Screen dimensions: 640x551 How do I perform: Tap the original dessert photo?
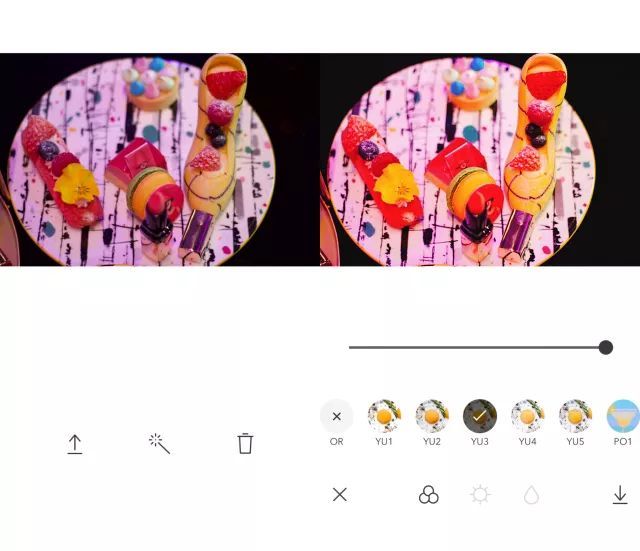pos(160,160)
